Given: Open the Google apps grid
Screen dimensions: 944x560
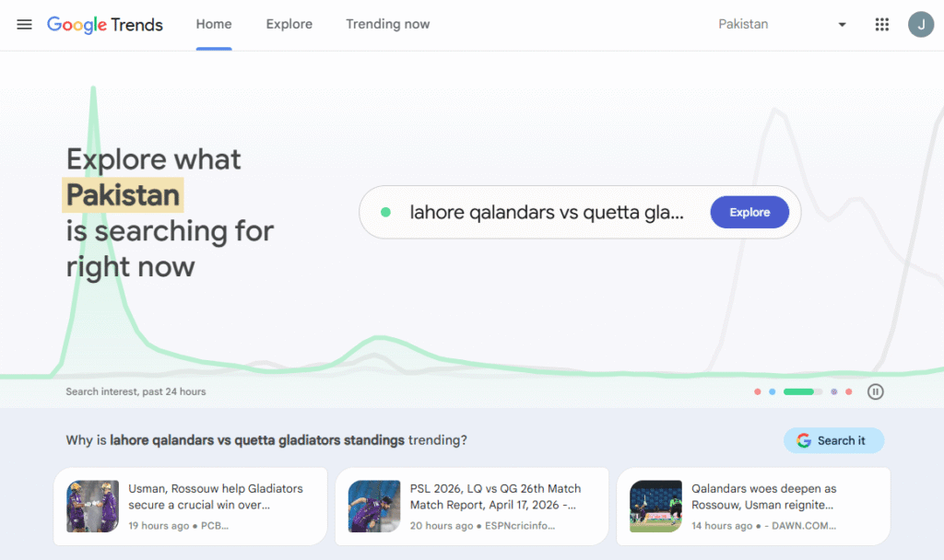Looking at the screenshot, I should pos(881,25).
